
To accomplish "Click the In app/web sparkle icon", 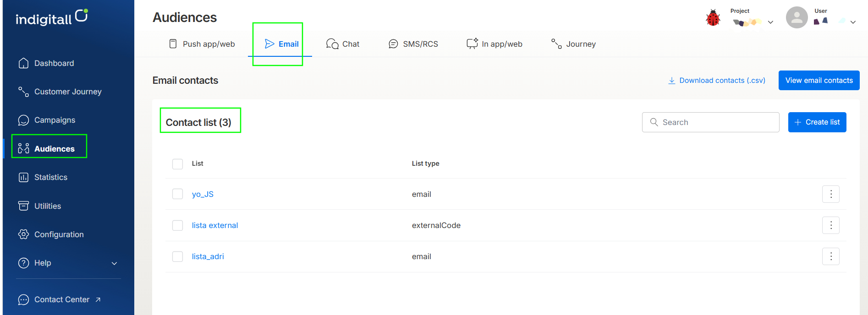I will pos(472,43).
